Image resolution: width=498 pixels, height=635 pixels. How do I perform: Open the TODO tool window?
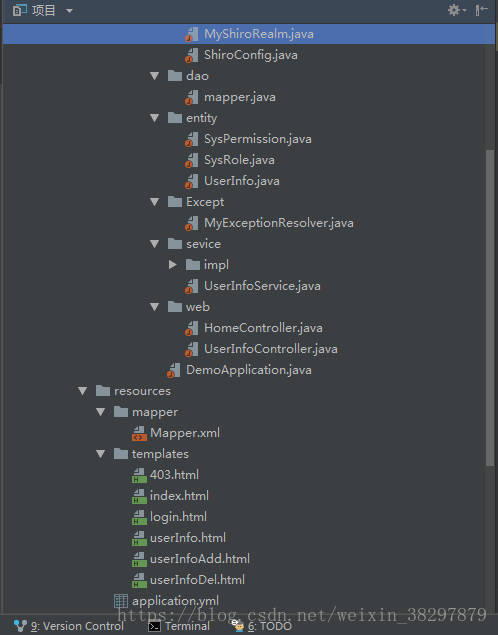[x=262, y=626]
